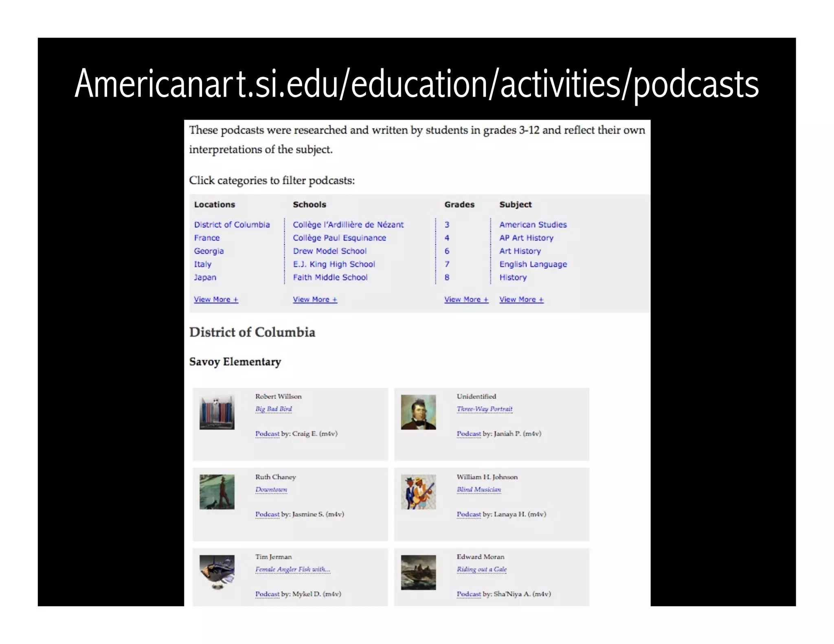The height and width of the screenshot is (644, 834).
Task: Click the William H. Johnson artist name
Action: pos(487,477)
